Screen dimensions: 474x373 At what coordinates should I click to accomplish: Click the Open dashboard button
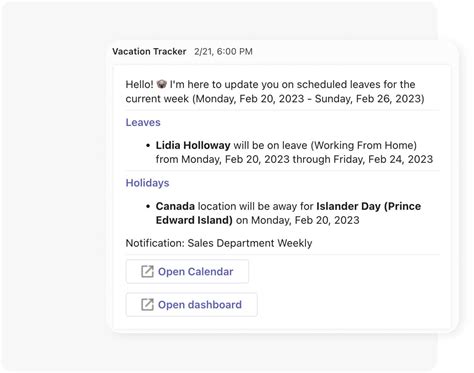tap(191, 305)
